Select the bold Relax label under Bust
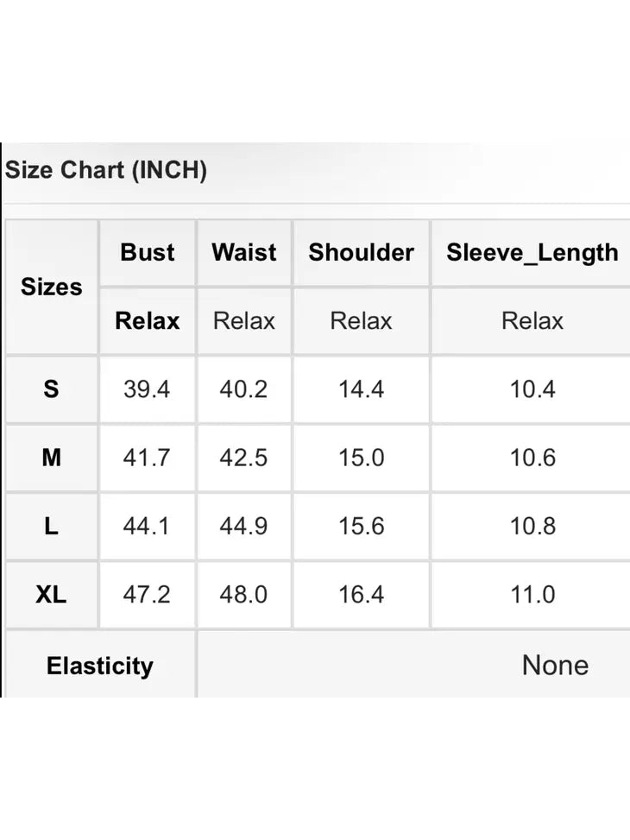Screen dimensions: 630x840 pyautogui.click(x=148, y=321)
